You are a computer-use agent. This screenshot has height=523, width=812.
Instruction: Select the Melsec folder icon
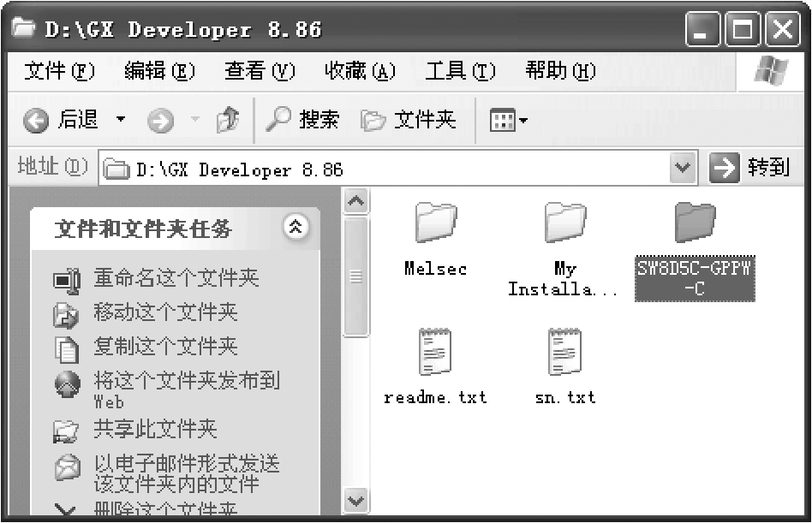(x=436, y=223)
